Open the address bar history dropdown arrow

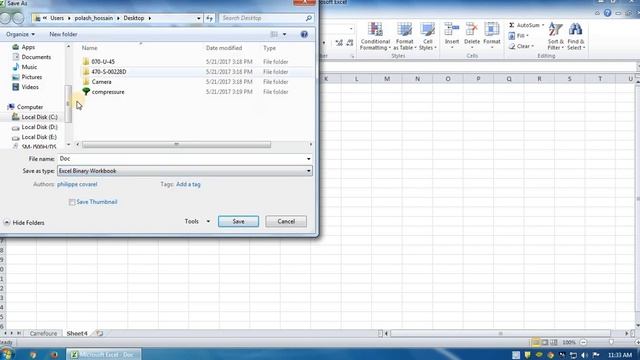pyautogui.click(x=199, y=18)
